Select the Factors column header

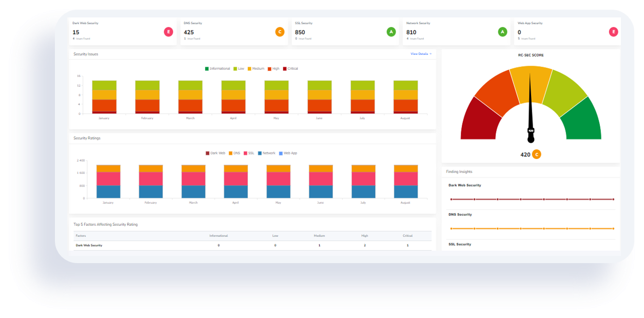(83, 235)
